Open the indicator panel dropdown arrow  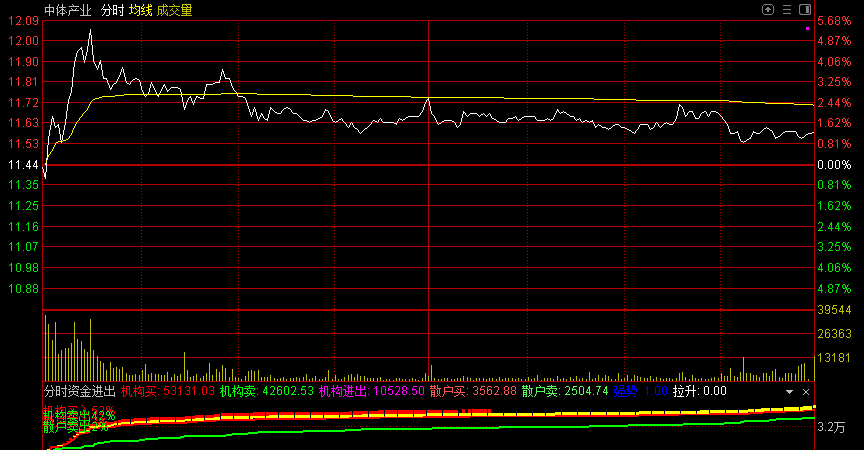[789, 392]
